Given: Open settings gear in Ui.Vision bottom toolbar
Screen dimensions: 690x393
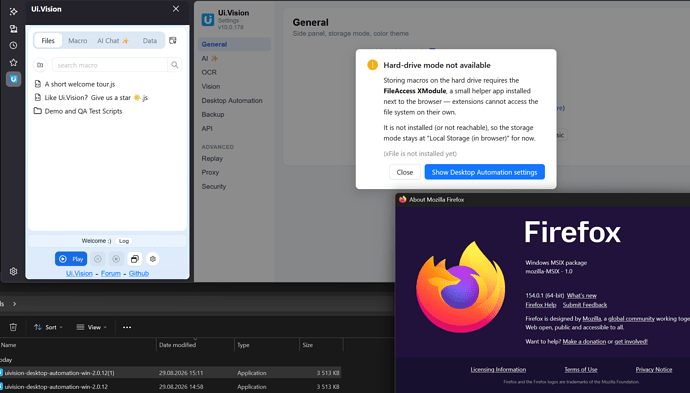Looking at the screenshot, I should tap(153, 259).
